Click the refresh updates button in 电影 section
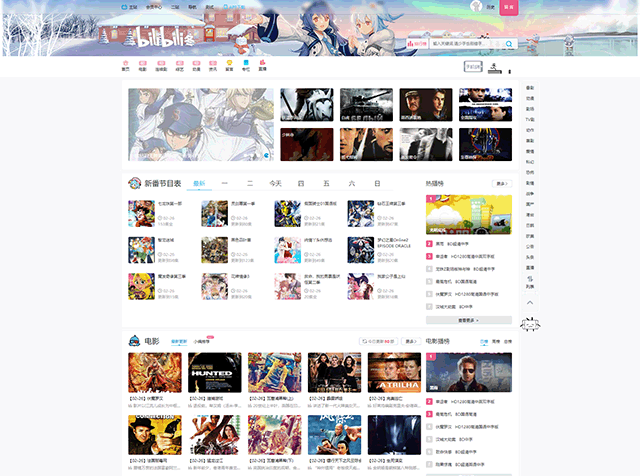640x476 pixels. [378, 341]
